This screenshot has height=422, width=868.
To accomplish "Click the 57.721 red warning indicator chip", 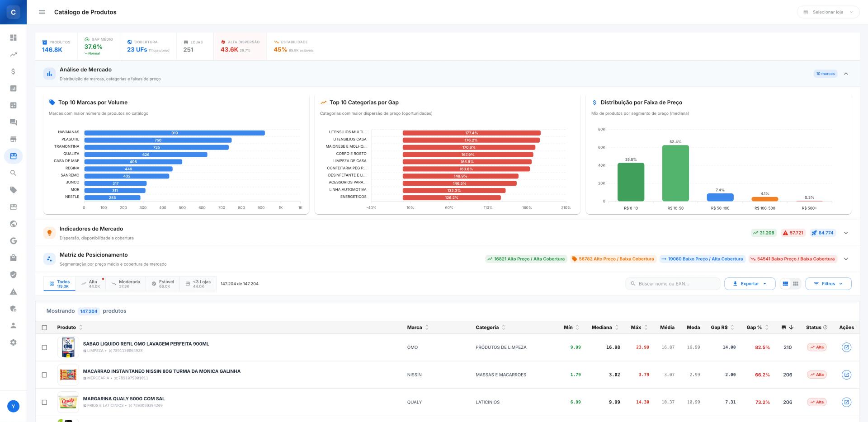I will click(793, 233).
